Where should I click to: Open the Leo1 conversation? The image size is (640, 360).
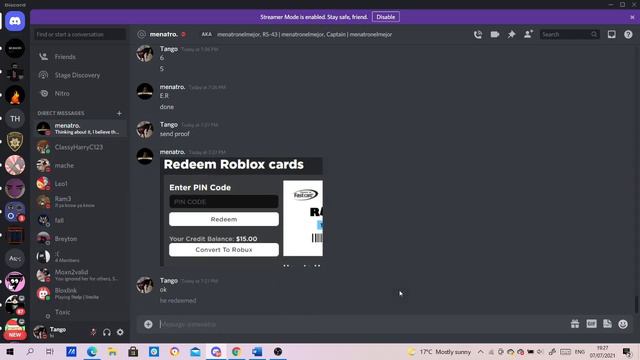pyautogui.click(x=80, y=184)
